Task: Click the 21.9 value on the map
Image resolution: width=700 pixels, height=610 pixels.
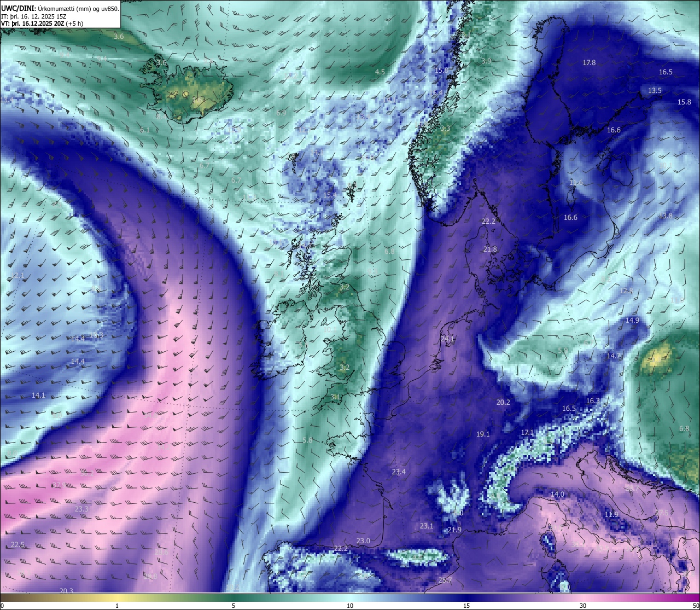Action: pos(454,530)
